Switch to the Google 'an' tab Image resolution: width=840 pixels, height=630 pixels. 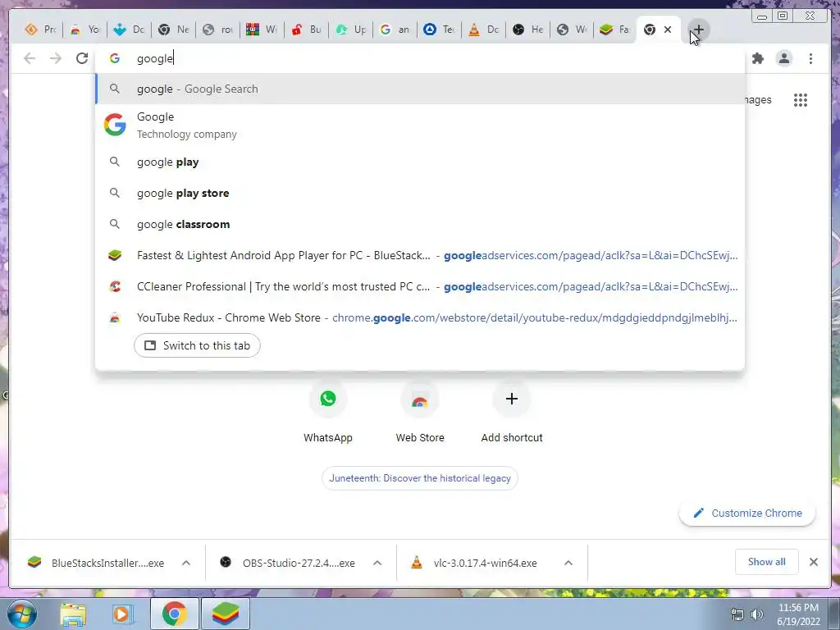coord(395,30)
